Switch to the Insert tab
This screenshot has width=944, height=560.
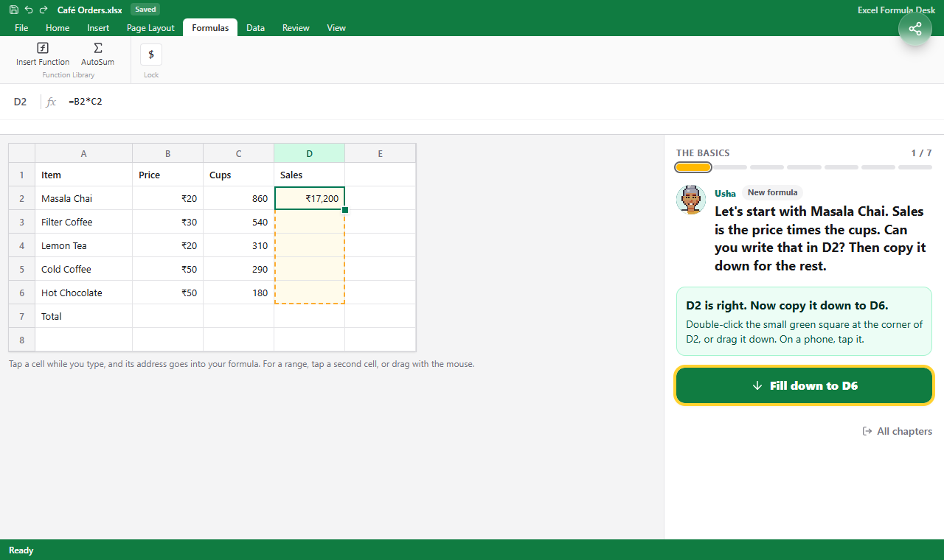click(x=98, y=28)
